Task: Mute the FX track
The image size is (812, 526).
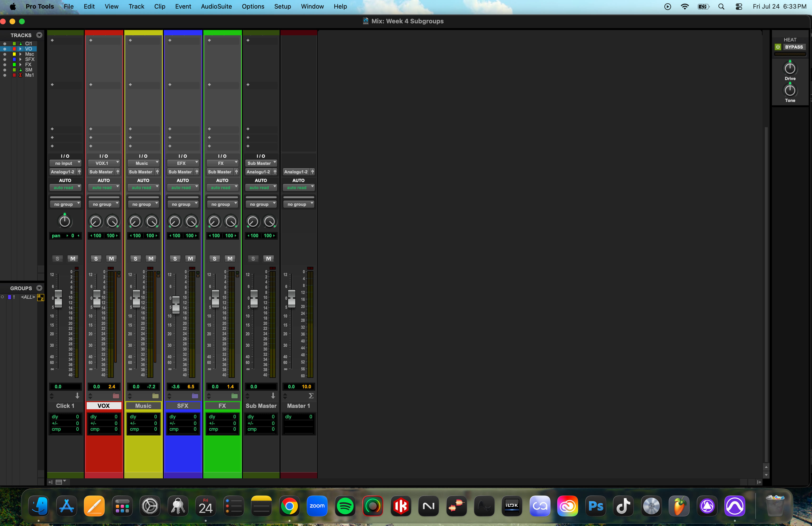Action: coord(230,259)
